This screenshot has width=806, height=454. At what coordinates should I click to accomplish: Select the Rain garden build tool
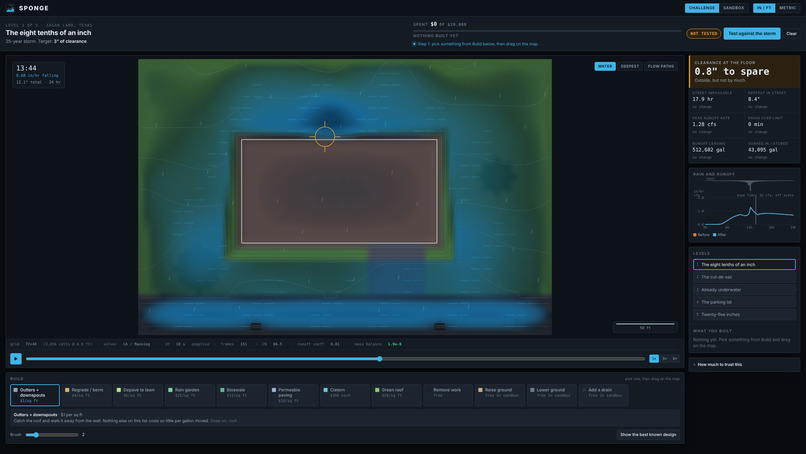point(190,395)
